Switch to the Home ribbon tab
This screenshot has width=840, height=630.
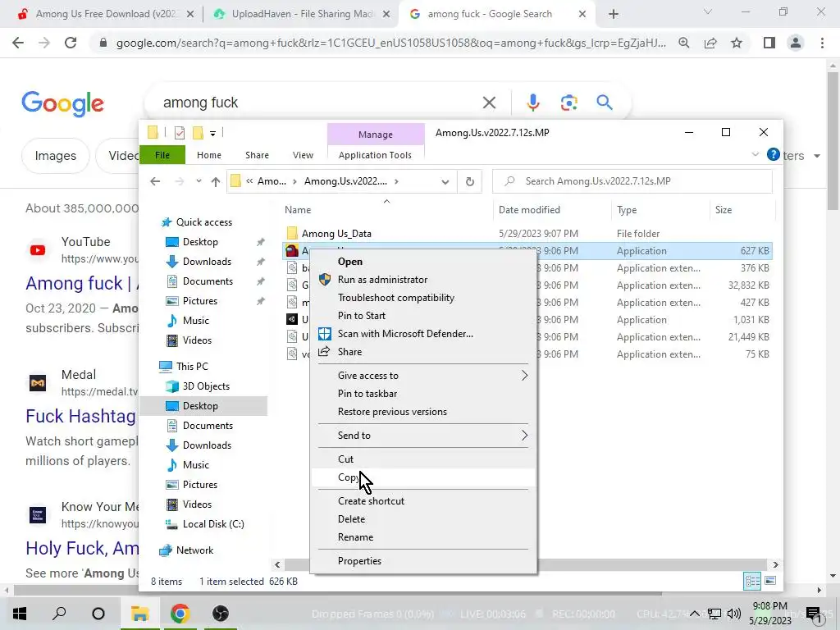(209, 155)
